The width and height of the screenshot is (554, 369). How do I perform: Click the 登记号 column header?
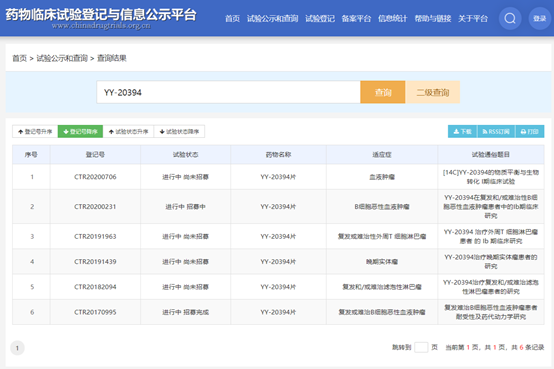[x=95, y=154]
